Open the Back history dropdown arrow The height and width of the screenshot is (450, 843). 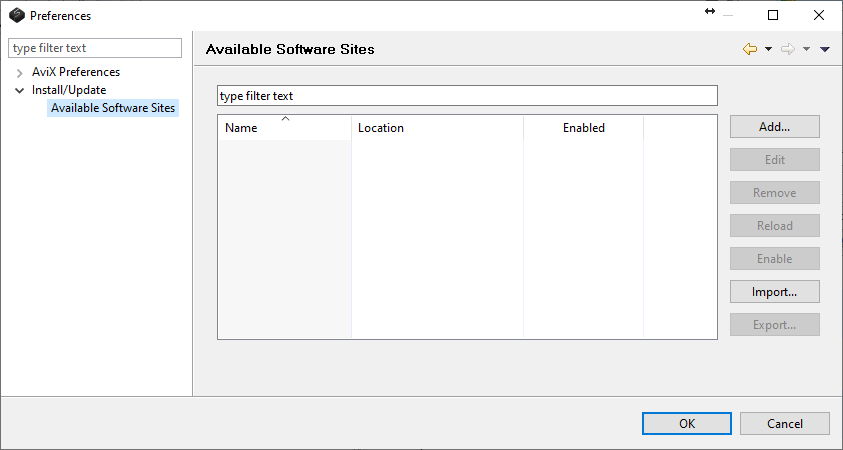768,49
